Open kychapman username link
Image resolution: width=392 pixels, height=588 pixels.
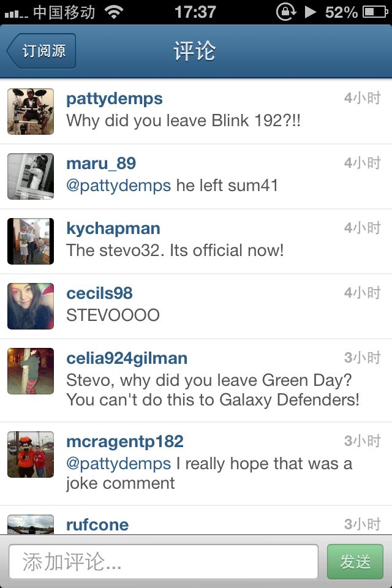click(113, 228)
